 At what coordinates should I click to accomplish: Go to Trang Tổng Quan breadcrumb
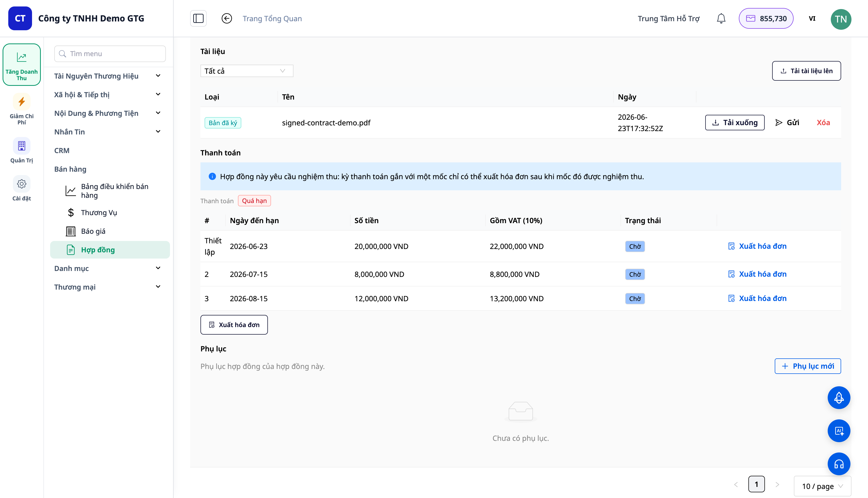pyautogui.click(x=272, y=18)
